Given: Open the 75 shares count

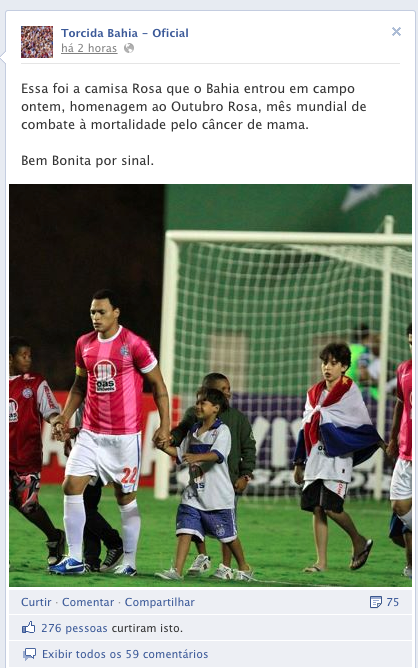Looking at the screenshot, I should 392,602.
